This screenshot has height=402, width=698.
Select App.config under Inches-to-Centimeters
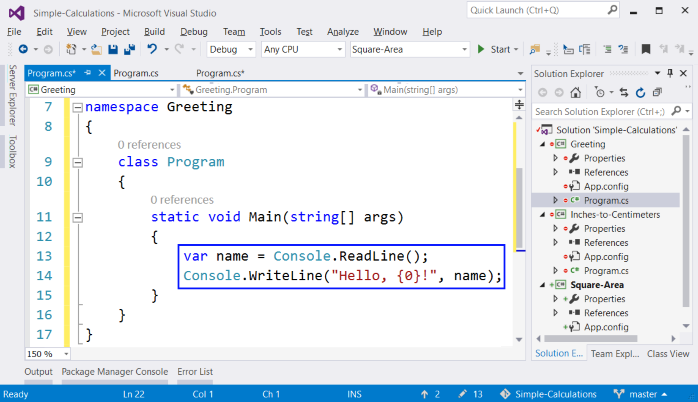[606, 257]
